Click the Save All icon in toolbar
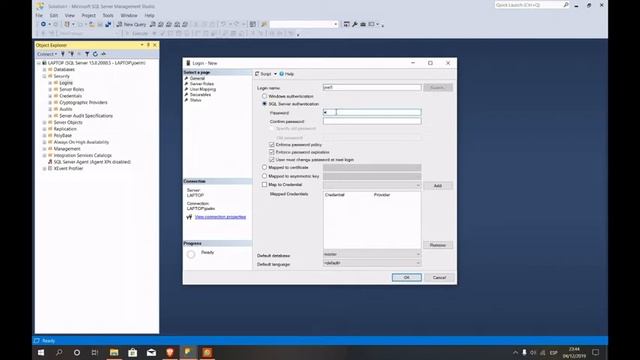This screenshot has height=360, width=640. click(108, 24)
